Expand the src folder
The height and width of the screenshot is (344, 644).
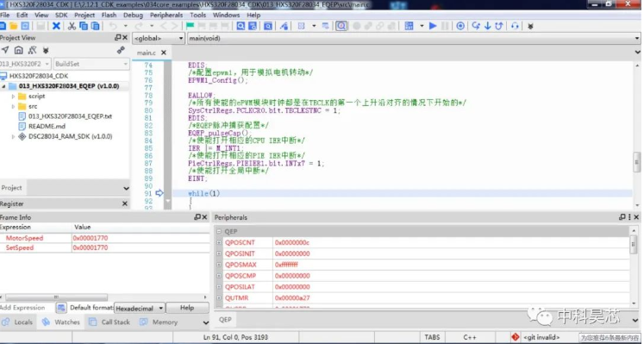13,106
